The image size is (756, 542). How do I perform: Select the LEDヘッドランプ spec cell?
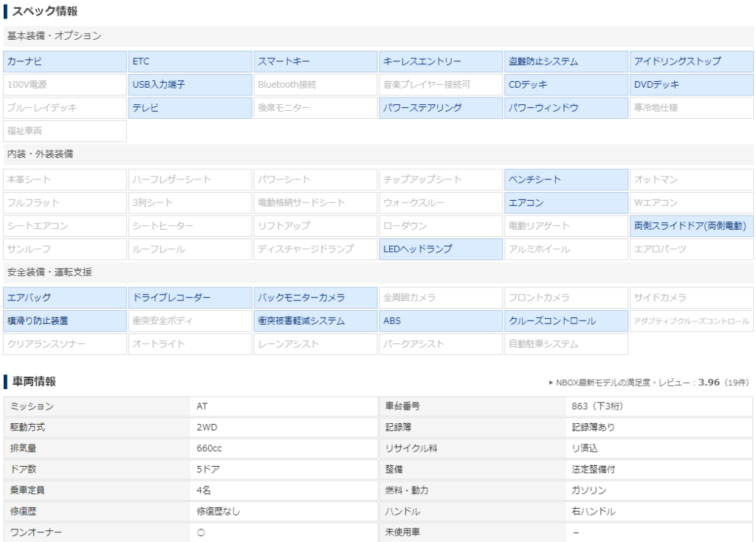point(441,249)
